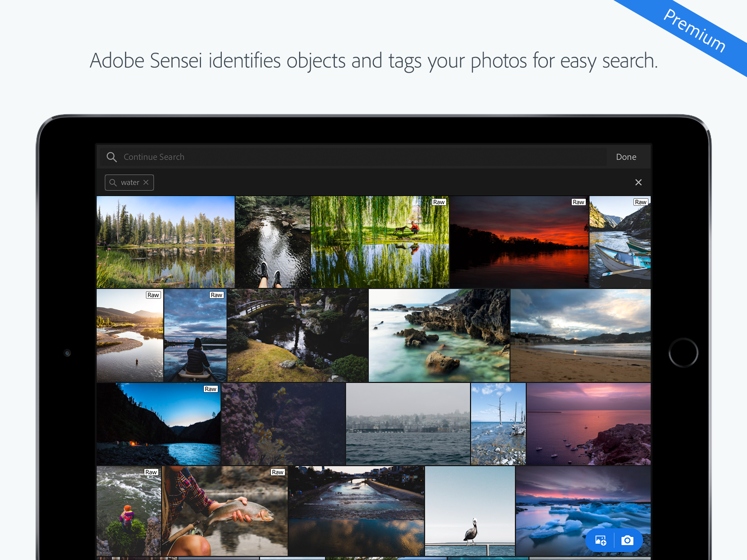747x560 pixels.
Task: Tap the add photos icon
Action: (600, 540)
